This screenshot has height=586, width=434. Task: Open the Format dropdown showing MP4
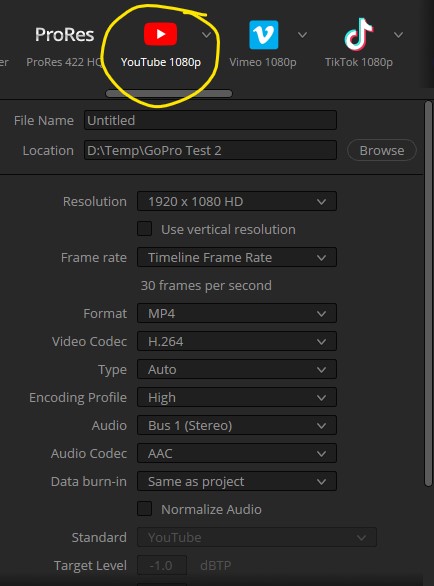(237, 313)
